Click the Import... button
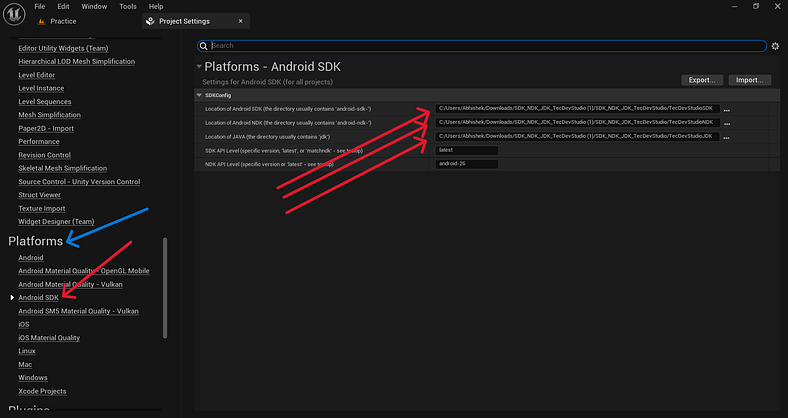 pos(749,80)
